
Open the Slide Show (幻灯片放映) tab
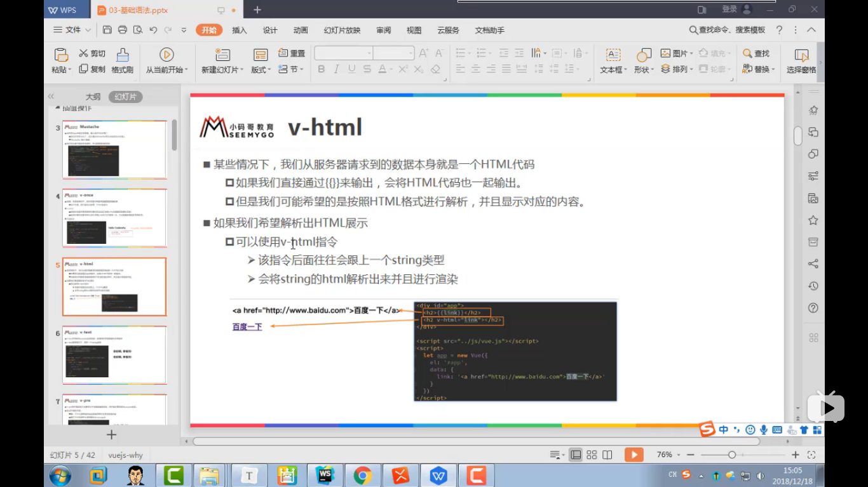pos(342,30)
